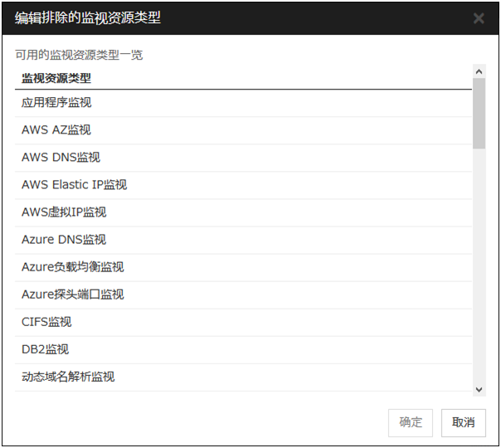Viewport: 501px width, 448px height.
Task: Select the 动态域名解析监视 item
Action: point(68,377)
